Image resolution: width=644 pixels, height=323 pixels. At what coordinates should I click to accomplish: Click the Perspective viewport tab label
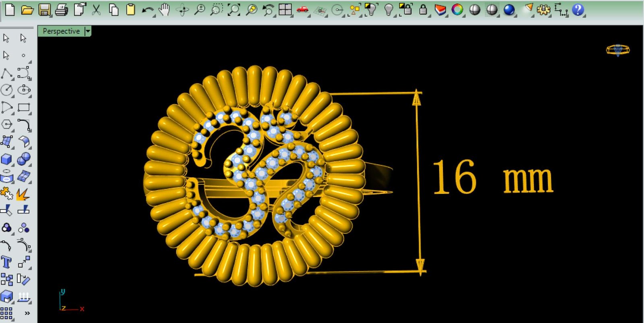(61, 31)
